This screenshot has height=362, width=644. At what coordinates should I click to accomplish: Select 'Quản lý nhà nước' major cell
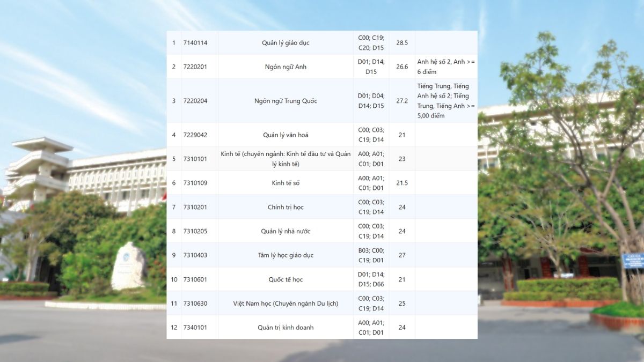pyautogui.click(x=286, y=231)
